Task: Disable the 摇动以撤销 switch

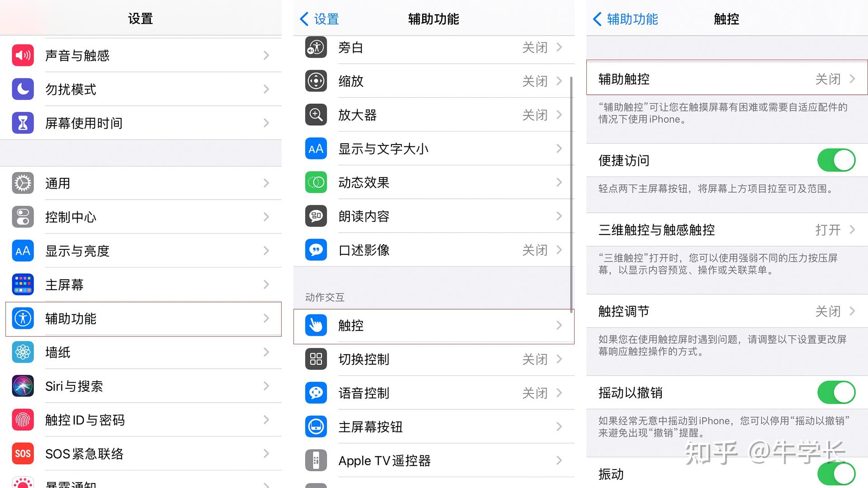Action: (836, 392)
